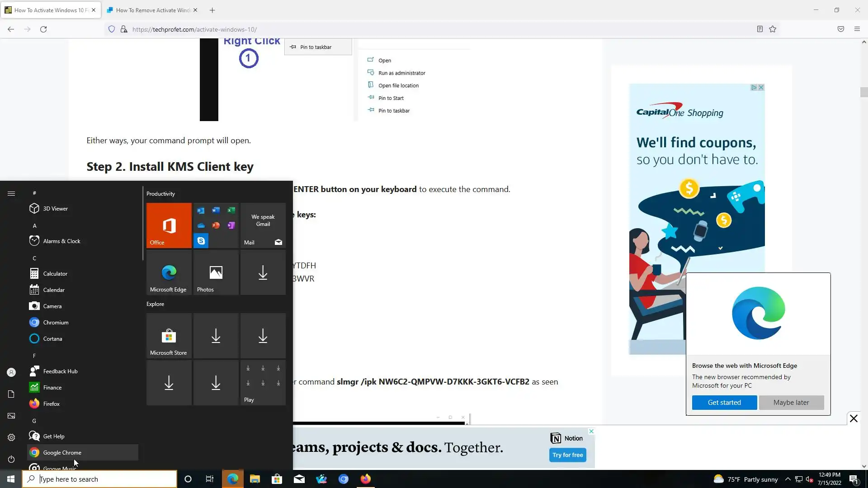Open Microsoft Store tile
The width and height of the screenshot is (868, 488).
click(169, 336)
